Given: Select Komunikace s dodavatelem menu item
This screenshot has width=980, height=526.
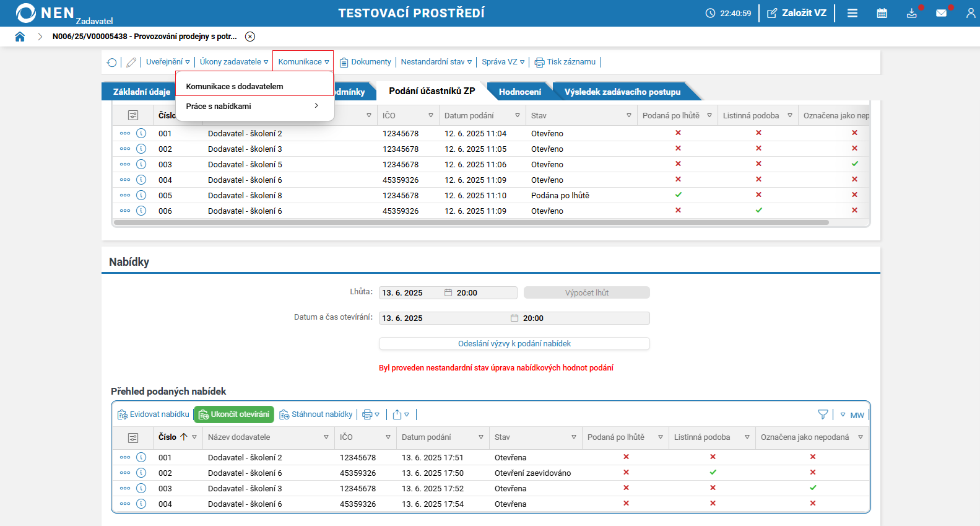Looking at the screenshot, I should [235, 87].
